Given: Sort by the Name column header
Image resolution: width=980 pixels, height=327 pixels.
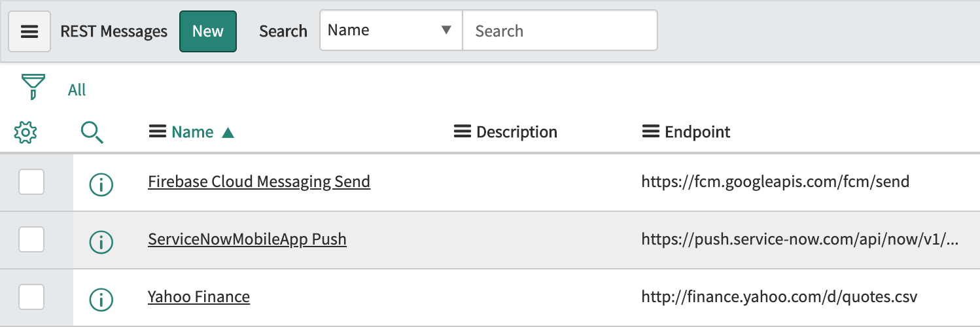Looking at the screenshot, I should [192, 132].
